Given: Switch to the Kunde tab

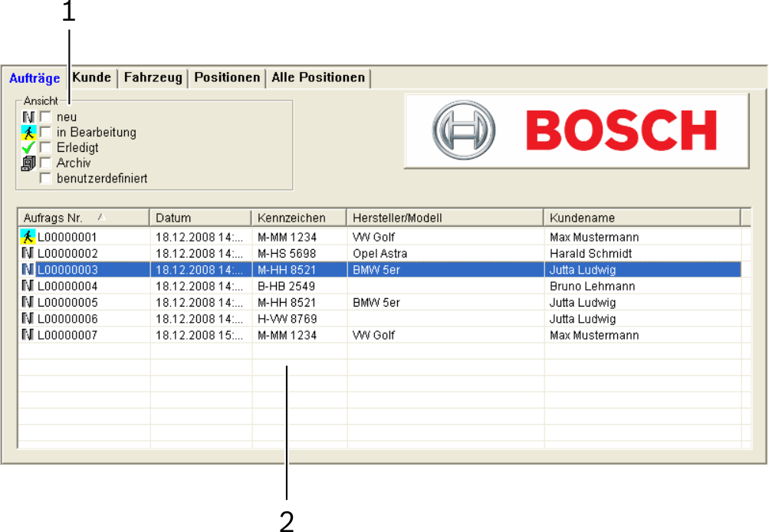Looking at the screenshot, I should coord(92,77).
